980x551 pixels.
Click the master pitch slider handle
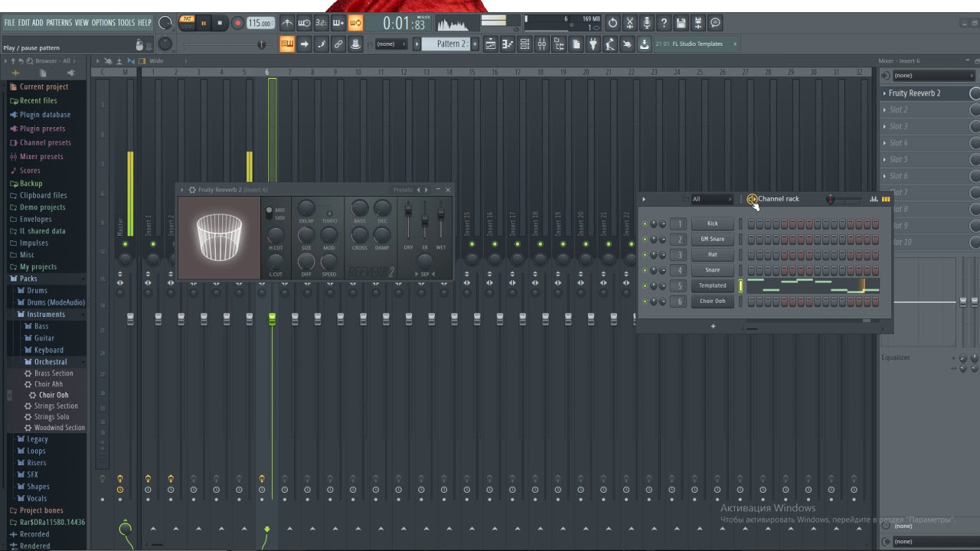(261, 44)
